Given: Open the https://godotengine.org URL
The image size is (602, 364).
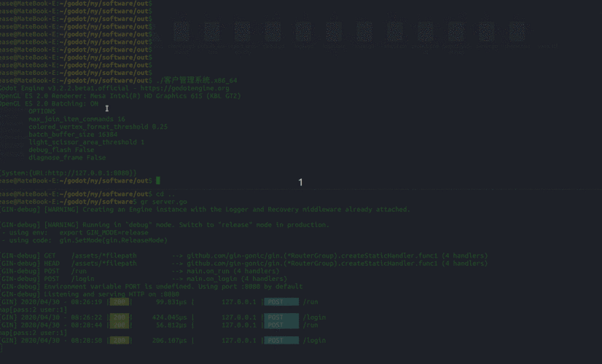Looking at the screenshot, I should [184, 88].
